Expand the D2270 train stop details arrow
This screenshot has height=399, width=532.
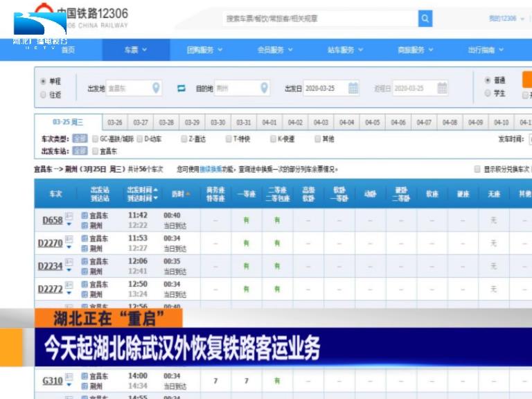(x=69, y=248)
